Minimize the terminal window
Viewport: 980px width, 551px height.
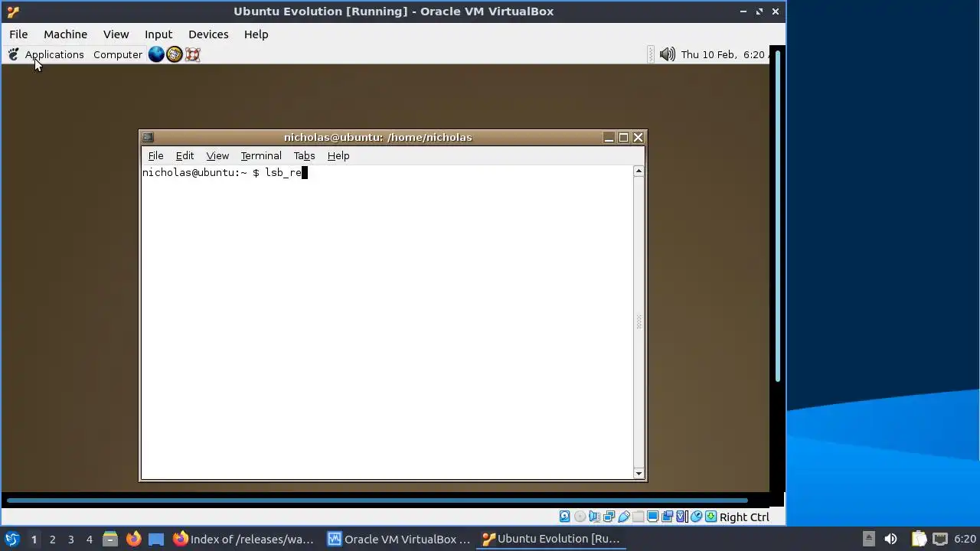pos(609,138)
